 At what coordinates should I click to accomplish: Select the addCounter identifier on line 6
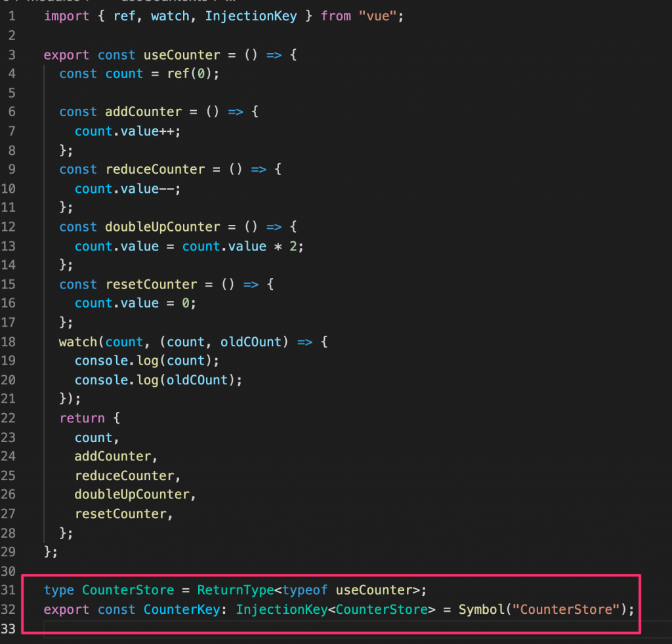tap(143, 111)
